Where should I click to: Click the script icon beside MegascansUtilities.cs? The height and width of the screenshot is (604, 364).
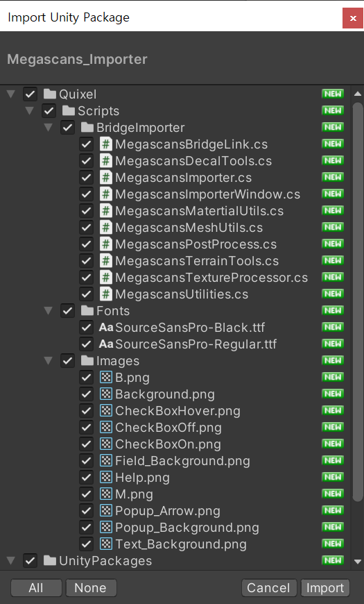tap(106, 294)
